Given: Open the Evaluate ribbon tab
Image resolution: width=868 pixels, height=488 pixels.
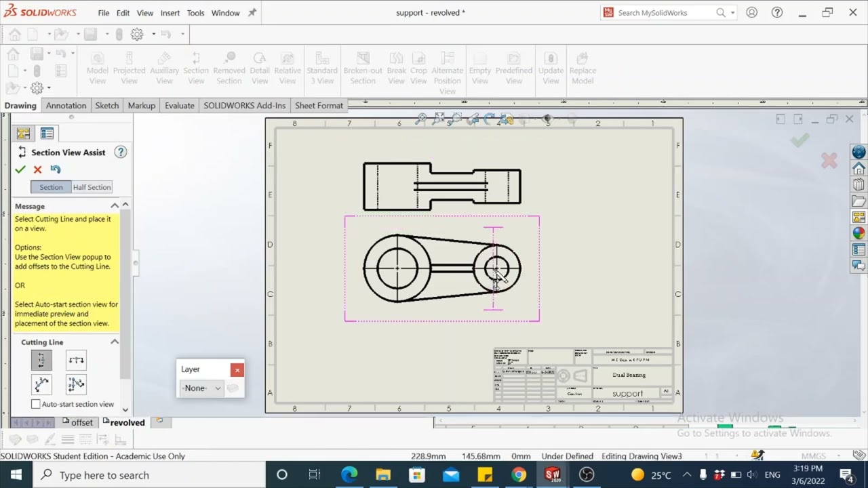Looking at the screenshot, I should (179, 106).
